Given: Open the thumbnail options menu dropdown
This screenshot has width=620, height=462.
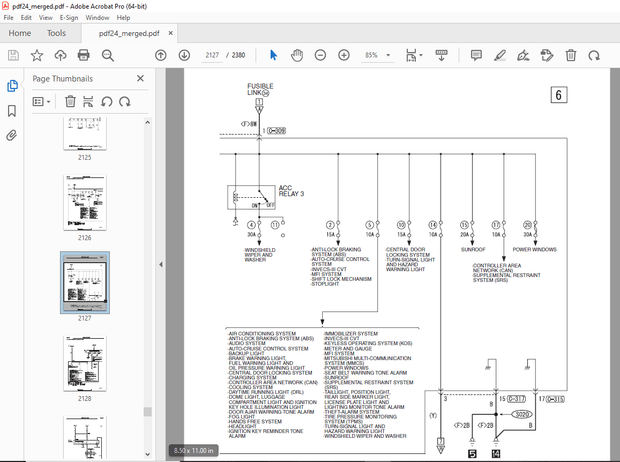Looking at the screenshot, I should (42, 102).
